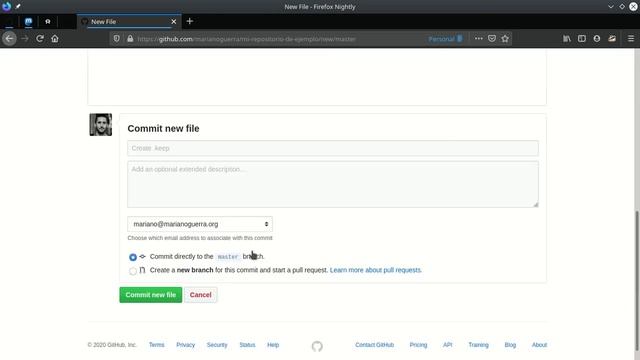Switch to the pinned Mastodon tab
The height and width of the screenshot is (360, 640).
29,21
